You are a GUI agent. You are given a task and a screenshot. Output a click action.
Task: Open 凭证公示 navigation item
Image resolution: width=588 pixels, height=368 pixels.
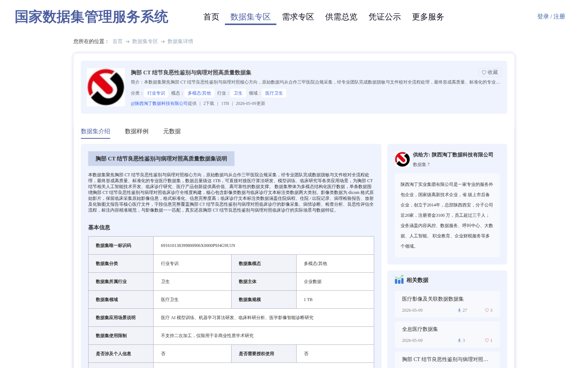(x=385, y=17)
